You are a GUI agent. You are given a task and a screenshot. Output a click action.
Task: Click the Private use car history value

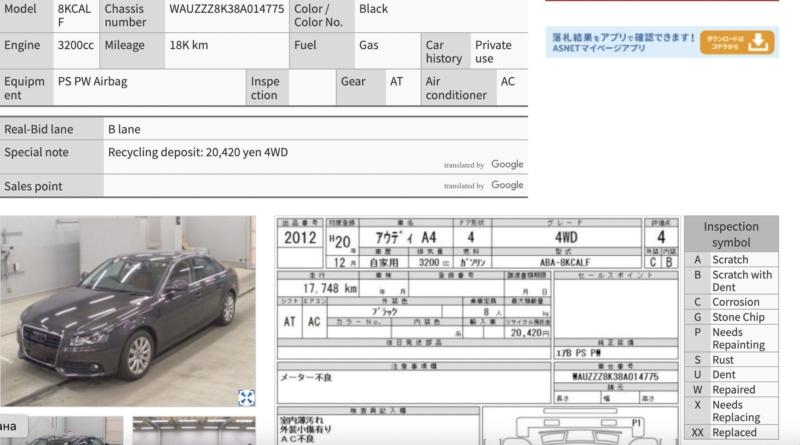[x=493, y=52]
